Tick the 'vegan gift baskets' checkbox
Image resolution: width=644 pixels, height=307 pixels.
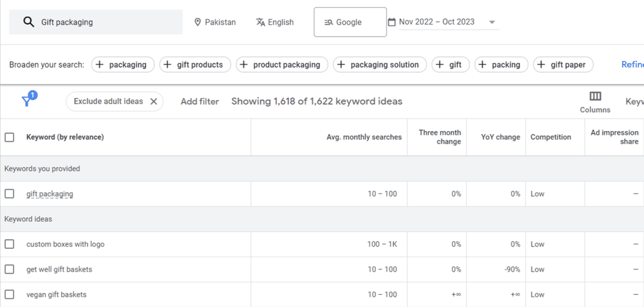click(10, 295)
